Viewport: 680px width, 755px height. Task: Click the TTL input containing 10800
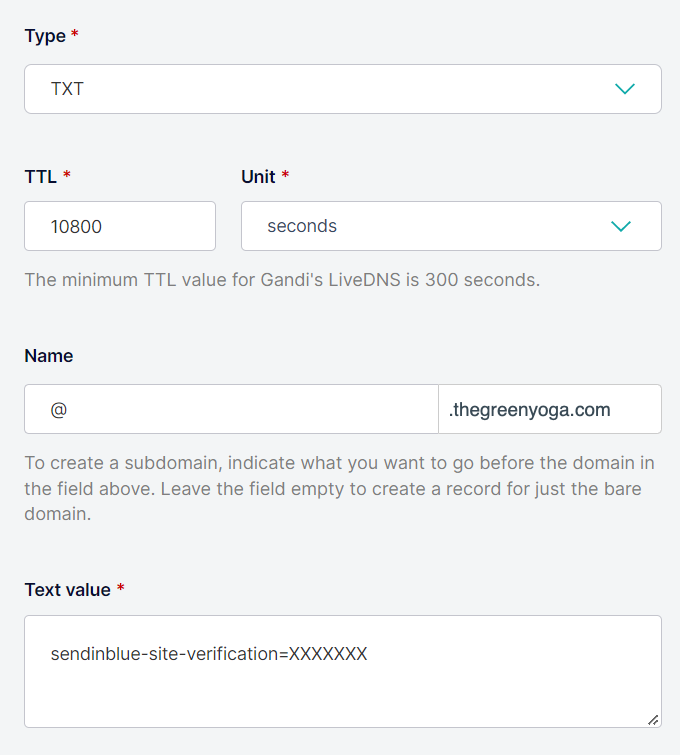120,226
